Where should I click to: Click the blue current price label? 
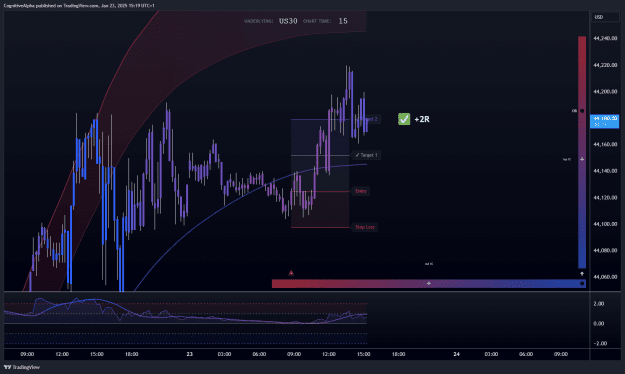click(604, 121)
